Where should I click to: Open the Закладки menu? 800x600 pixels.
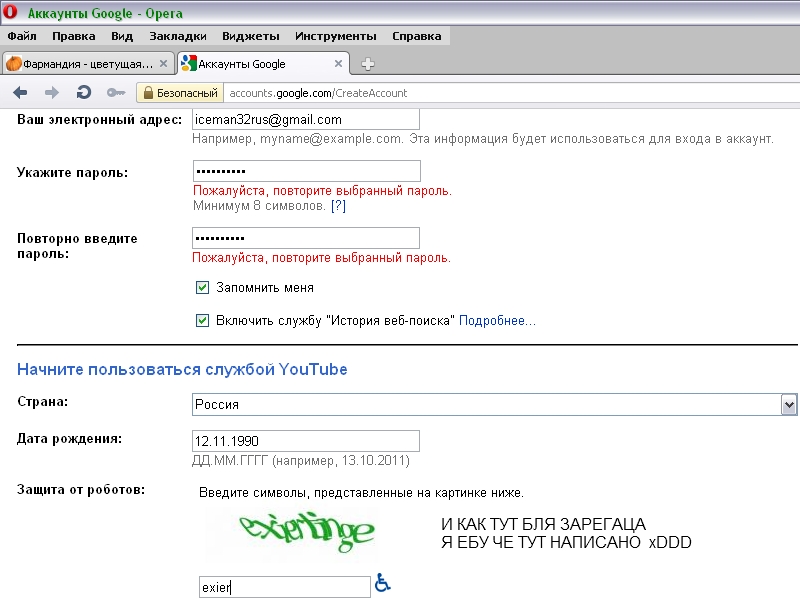tap(178, 36)
